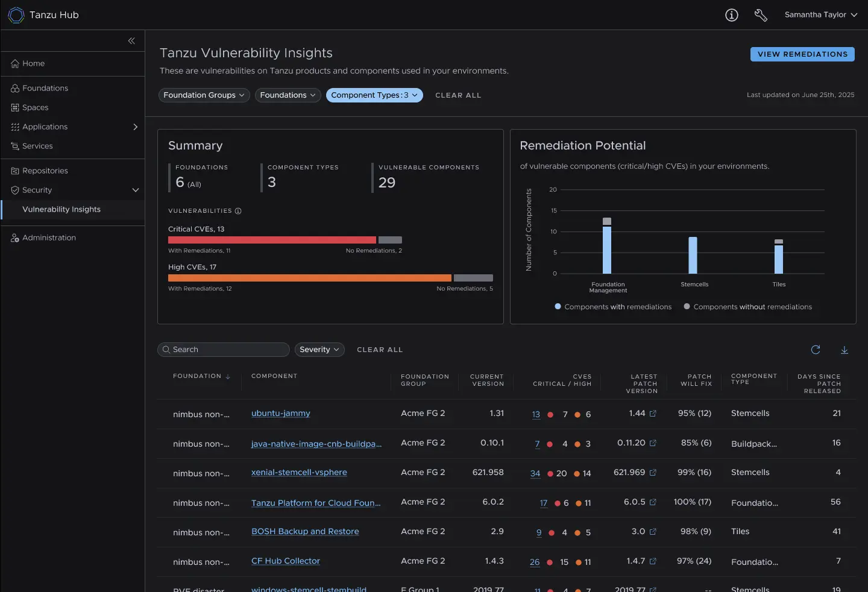
Task: Click the Vulnerabilities info tooltip icon
Action: tap(238, 211)
